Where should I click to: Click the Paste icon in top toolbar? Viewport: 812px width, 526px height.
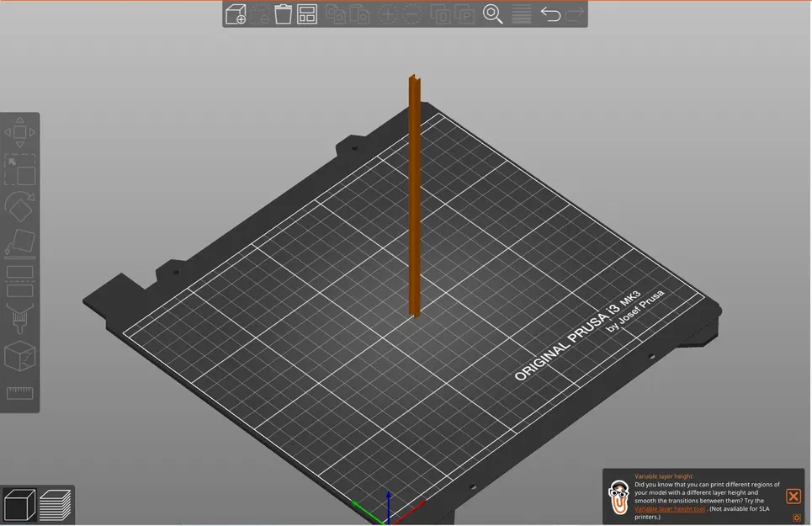(359, 14)
